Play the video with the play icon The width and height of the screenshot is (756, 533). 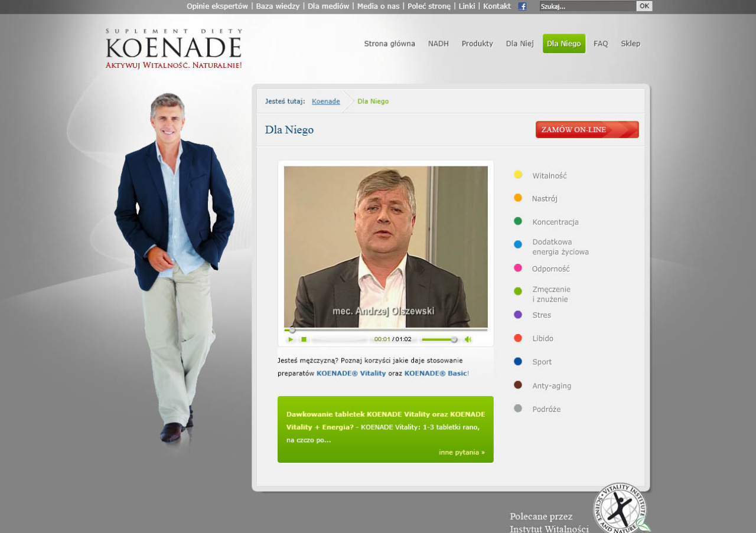[x=291, y=339]
